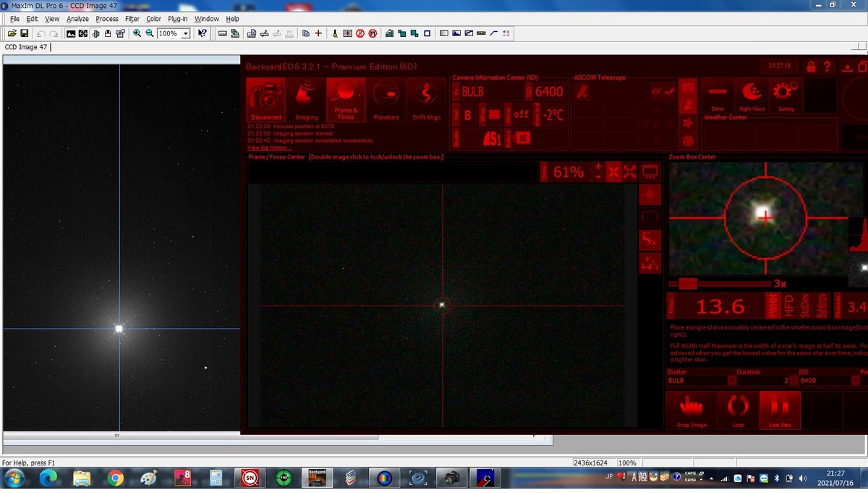
Task: Click the 2436x1624 image size in status bar
Action: click(x=591, y=462)
